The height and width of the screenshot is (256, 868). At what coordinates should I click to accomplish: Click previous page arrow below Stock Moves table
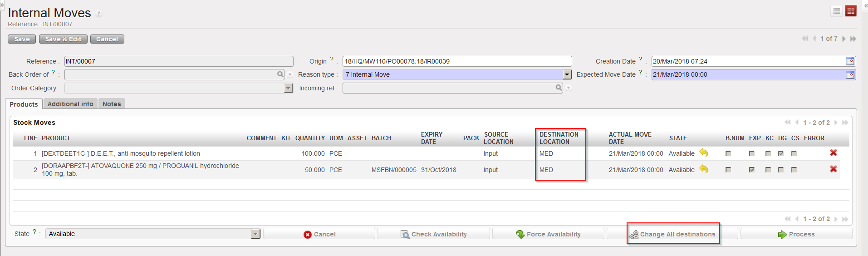click(797, 219)
